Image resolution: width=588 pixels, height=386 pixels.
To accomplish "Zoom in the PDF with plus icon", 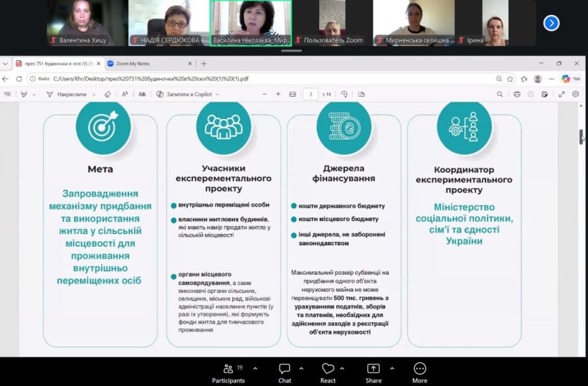I will [x=278, y=95].
